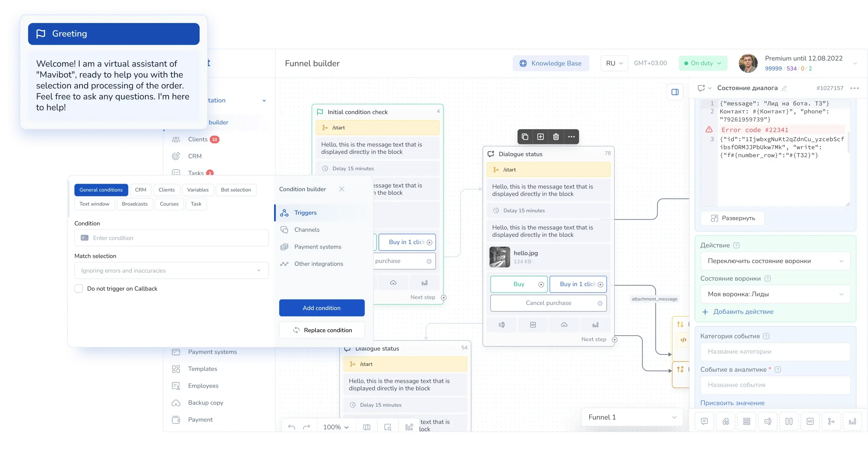Click the code editor vertical scrollbar

click(x=849, y=142)
